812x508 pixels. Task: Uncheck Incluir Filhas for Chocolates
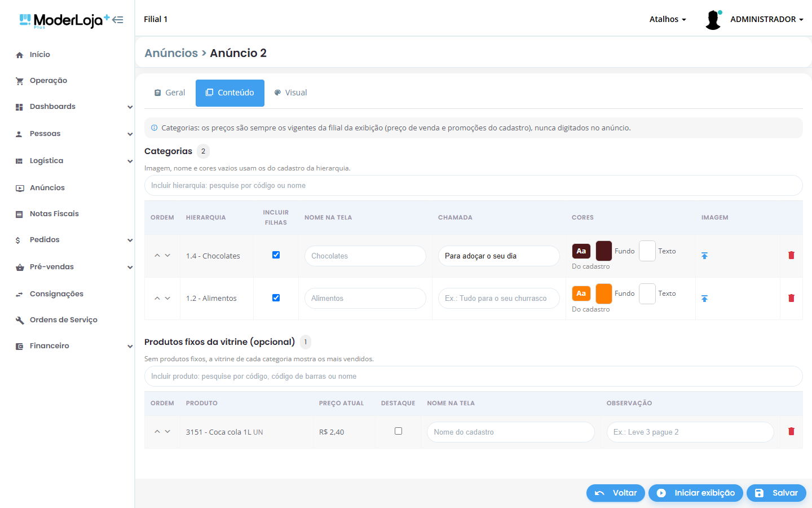pyautogui.click(x=276, y=255)
